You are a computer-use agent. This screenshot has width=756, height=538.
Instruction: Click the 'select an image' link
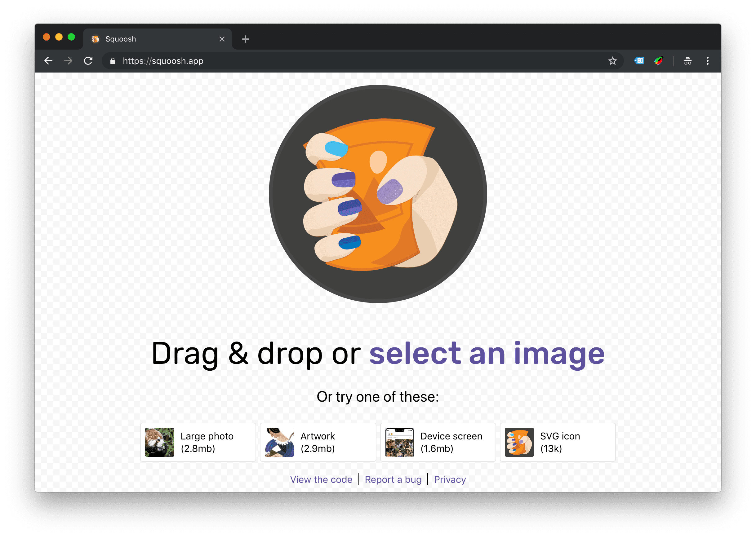(x=487, y=354)
